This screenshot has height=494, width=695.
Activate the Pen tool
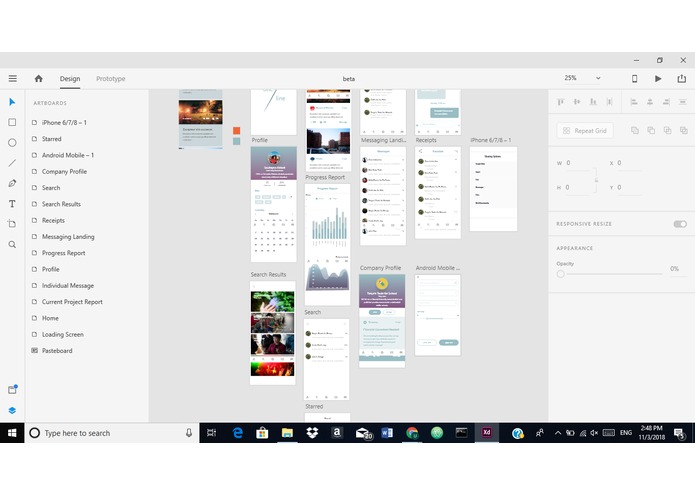point(12,183)
